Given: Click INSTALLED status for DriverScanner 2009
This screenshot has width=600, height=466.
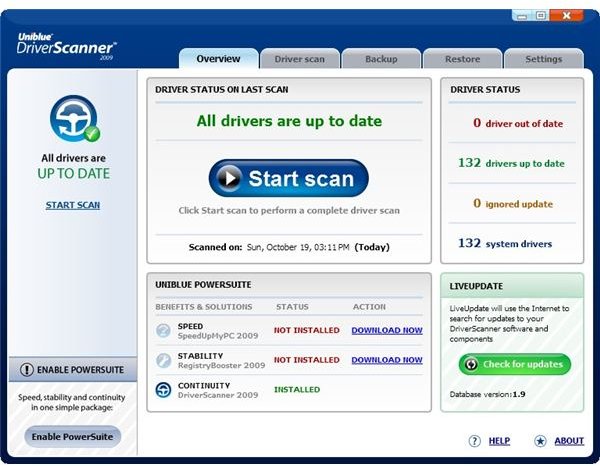Looking at the screenshot, I should click(297, 389).
